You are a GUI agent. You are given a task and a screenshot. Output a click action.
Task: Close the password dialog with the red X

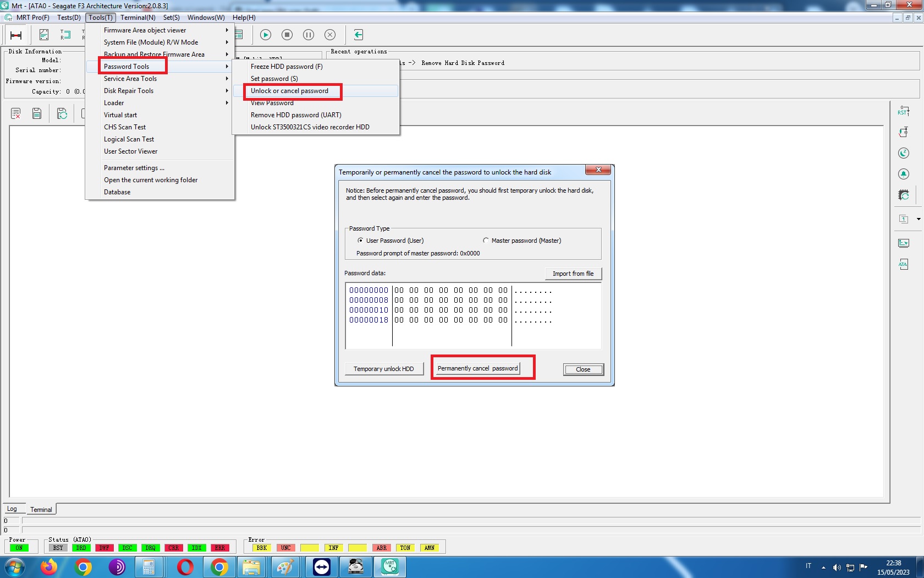coord(598,170)
